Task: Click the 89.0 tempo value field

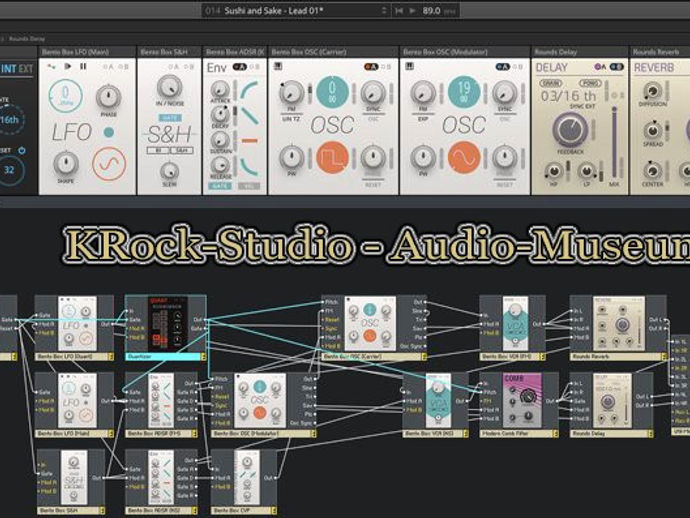Action: [432, 11]
